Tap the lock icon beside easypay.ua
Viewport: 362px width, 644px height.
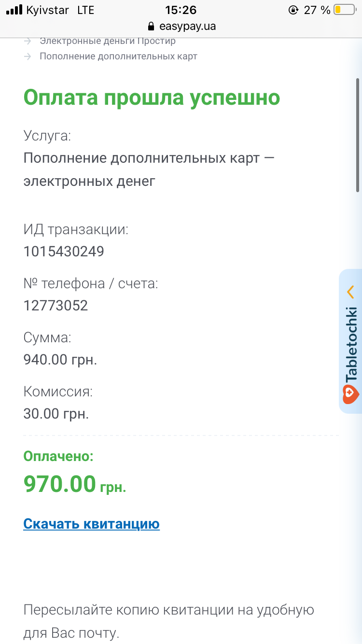(x=151, y=27)
